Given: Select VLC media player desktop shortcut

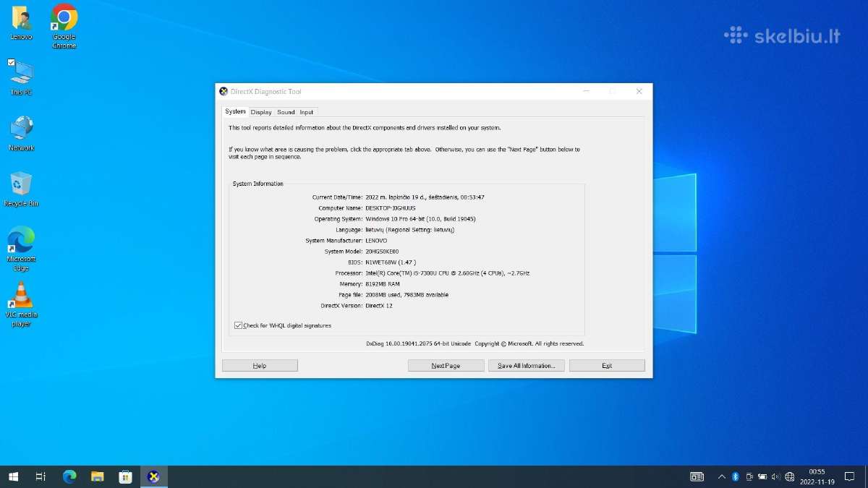Looking at the screenshot, I should click(21, 304).
